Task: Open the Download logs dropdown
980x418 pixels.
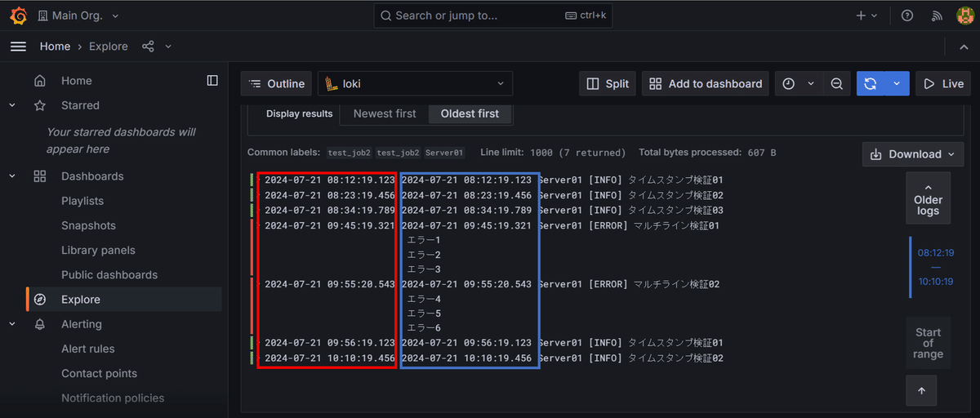Action: [x=913, y=154]
